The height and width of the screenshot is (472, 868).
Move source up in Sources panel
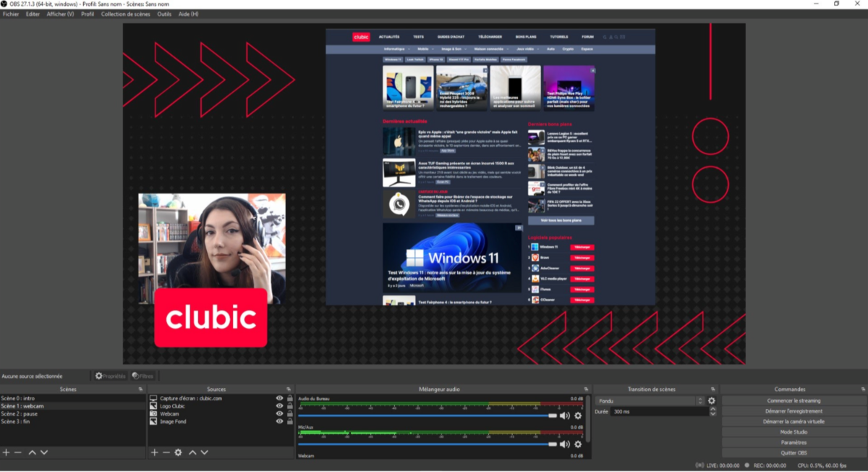click(192, 452)
